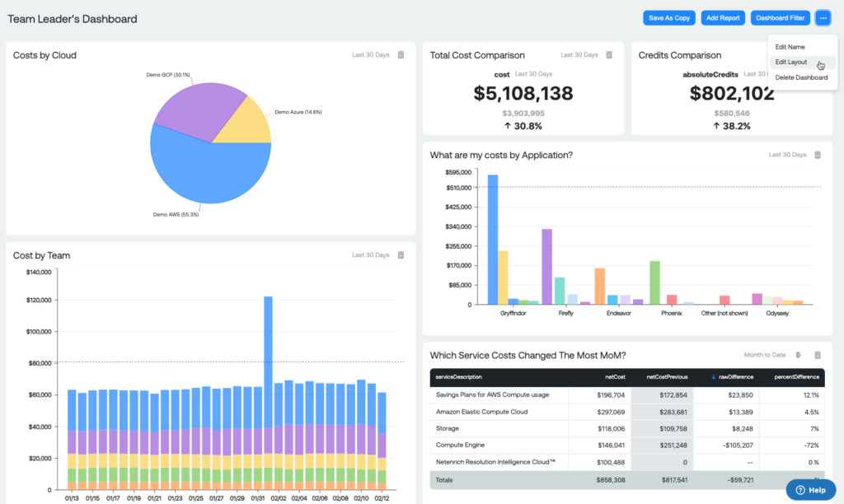844x504 pixels.
Task: Click the Compute Engine service row
Action: 627,446
